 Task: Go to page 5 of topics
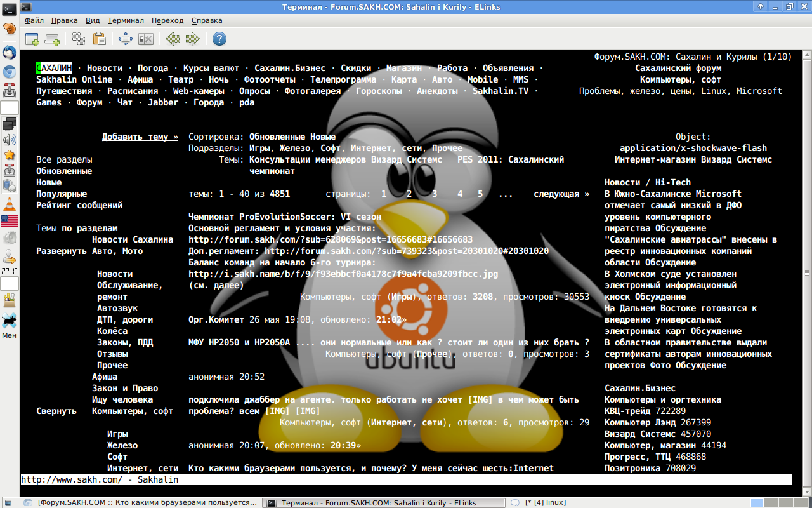click(480, 194)
